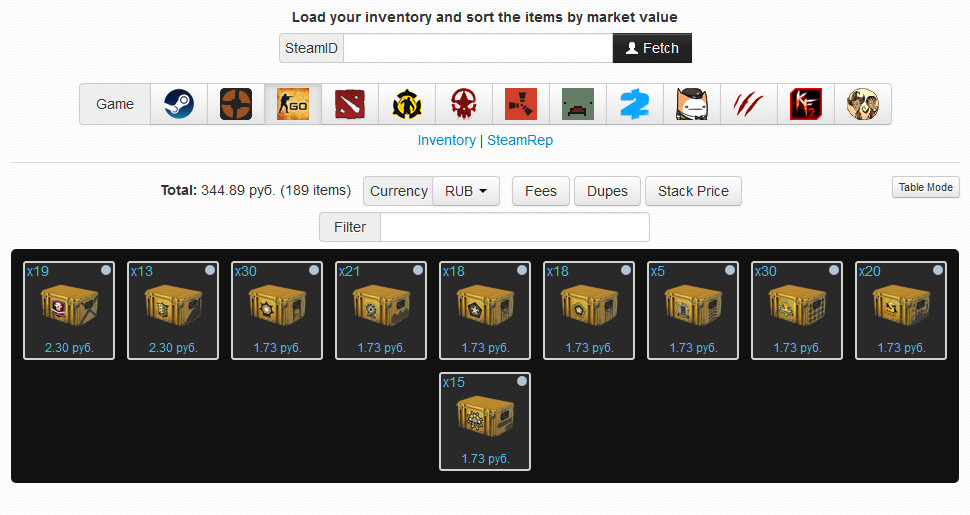Open the RUB currency dropdown

465,191
